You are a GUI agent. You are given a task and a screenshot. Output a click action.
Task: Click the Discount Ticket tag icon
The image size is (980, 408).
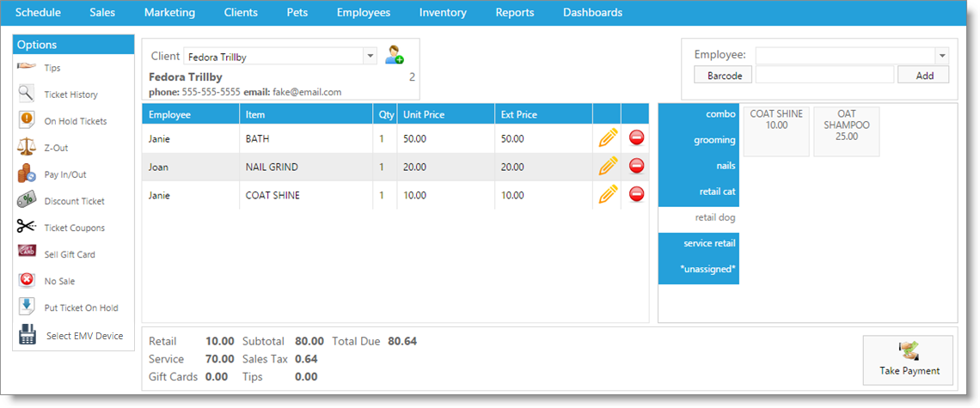coord(27,201)
